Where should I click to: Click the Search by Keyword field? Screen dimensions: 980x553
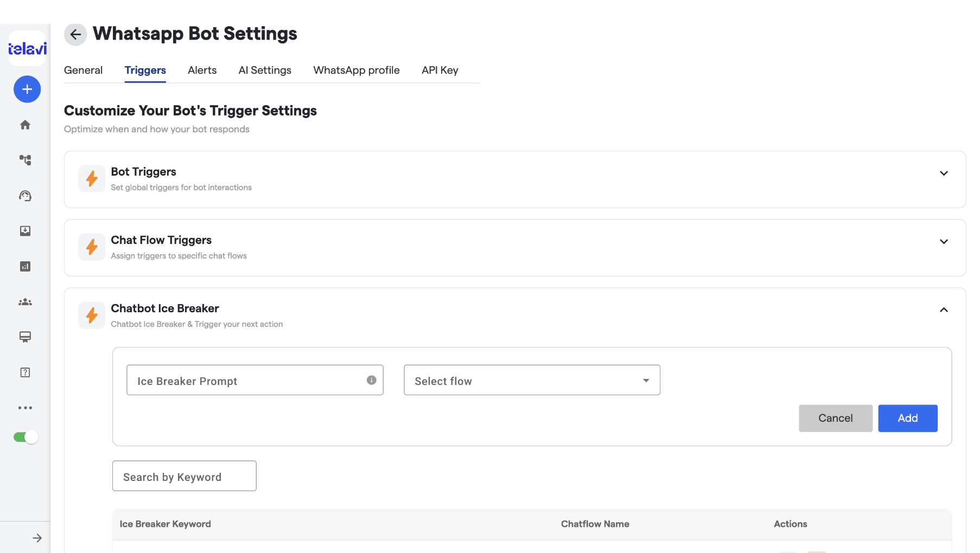click(184, 476)
